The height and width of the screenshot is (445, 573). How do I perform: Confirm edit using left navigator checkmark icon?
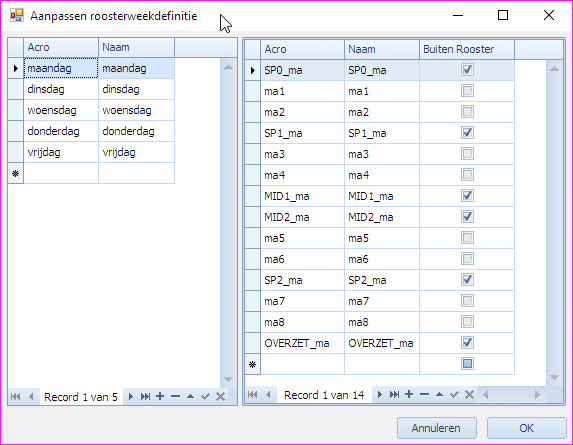tap(205, 396)
